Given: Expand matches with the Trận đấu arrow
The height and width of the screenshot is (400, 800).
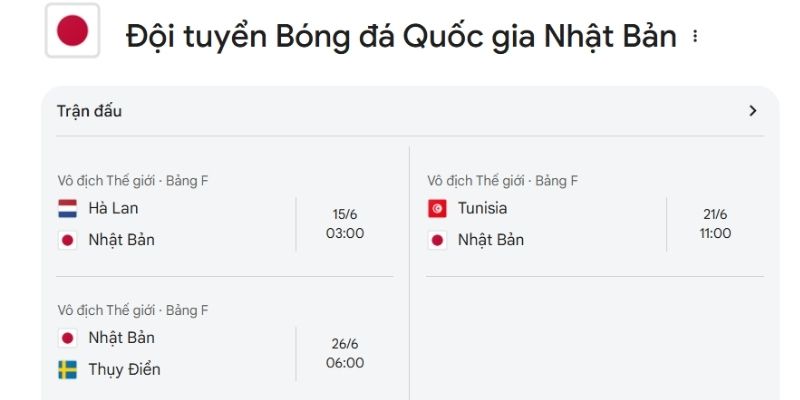Looking at the screenshot, I should tap(753, 111).
